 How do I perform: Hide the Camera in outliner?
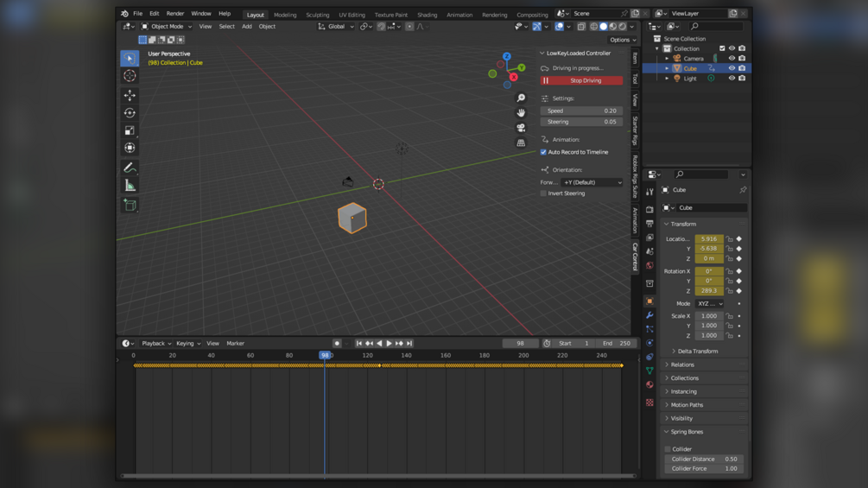[732, 59]
